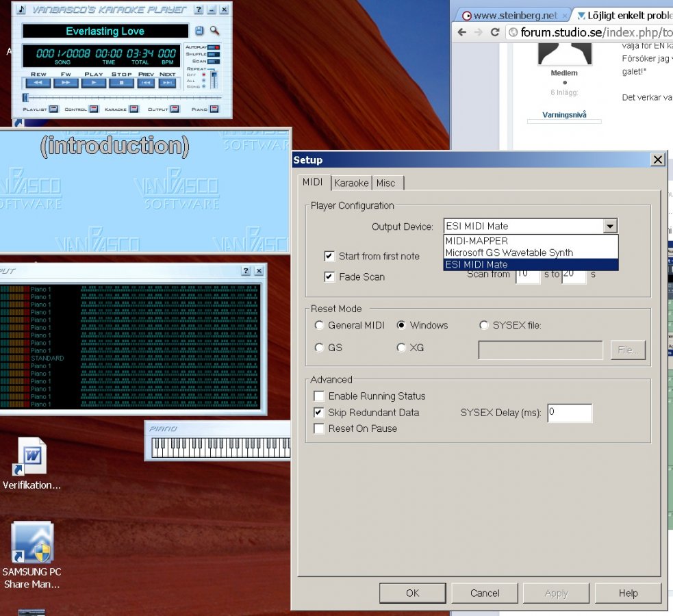673x616 pixels.
Task: Click the magnifying glass search icon in Karaoke Player
Action: pos(214,30)
